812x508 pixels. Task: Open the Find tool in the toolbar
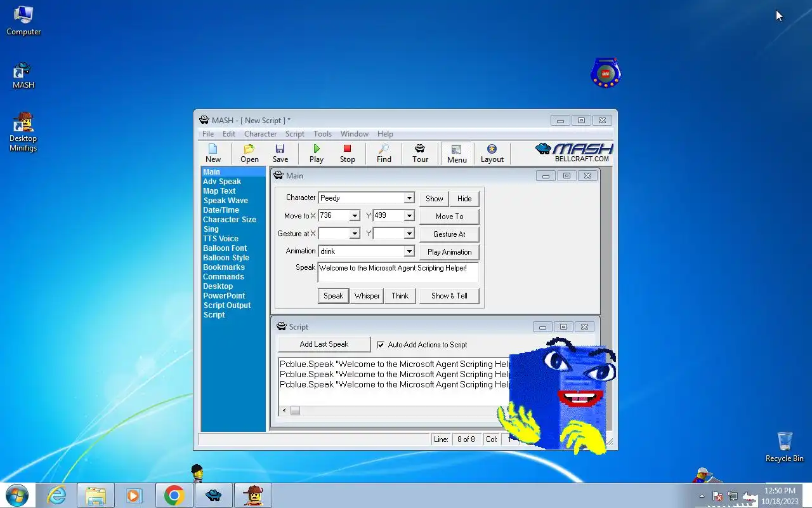[384, 153]
